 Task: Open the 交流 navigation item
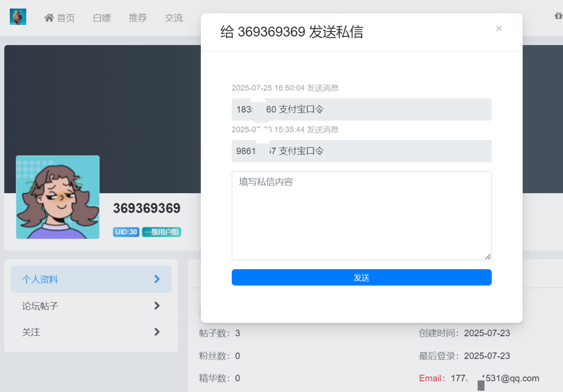(174, 18)
